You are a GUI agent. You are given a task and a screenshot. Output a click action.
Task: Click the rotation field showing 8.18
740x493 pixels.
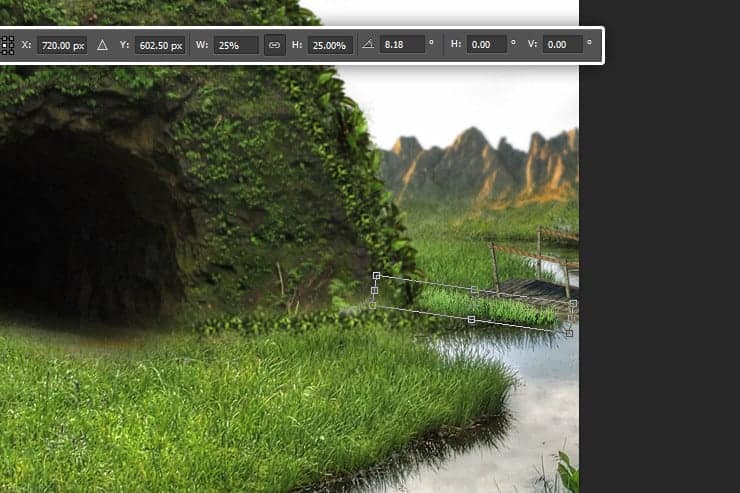click(401, 45)
